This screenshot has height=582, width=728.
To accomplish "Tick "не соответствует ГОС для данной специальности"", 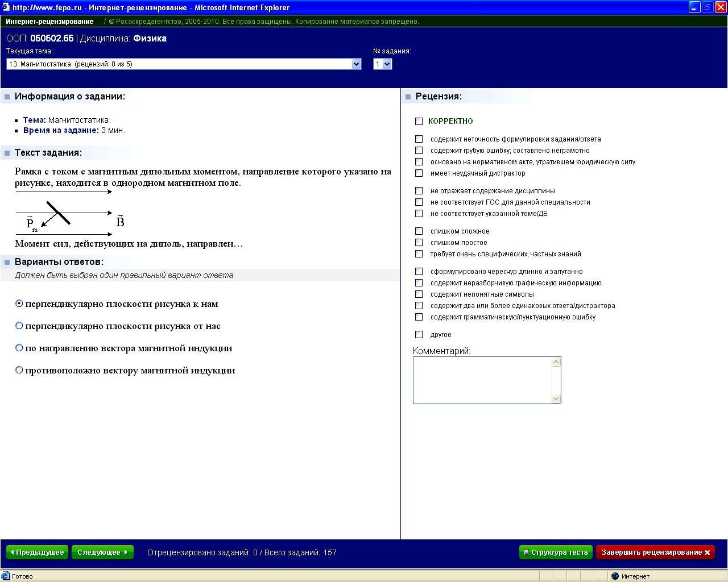I will [419, 202].
